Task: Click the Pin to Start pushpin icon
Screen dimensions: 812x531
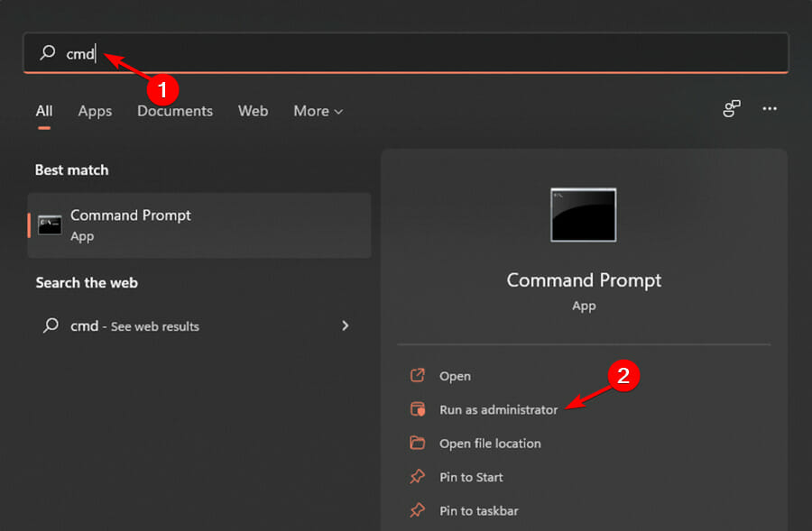Action: [418, 477]
